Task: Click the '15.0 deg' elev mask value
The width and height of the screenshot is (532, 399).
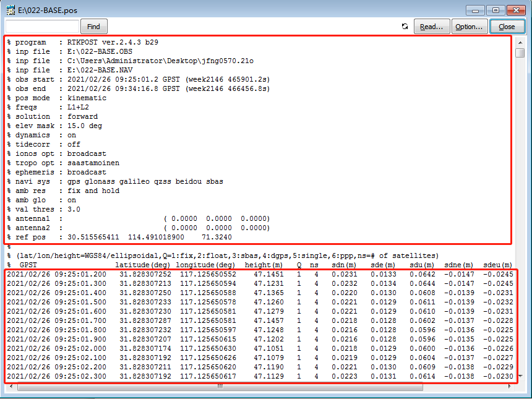Action: 85,126
